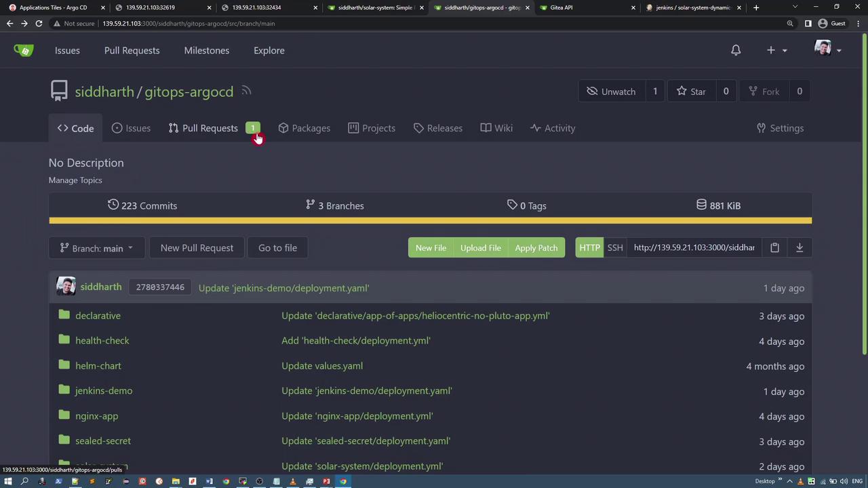This screenshot has width=868, height=488.
Task: Open the jenkins-demo folder
Action: click(104, 390)
